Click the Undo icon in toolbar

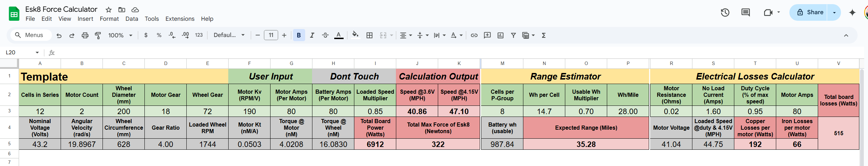pos(59,35)
